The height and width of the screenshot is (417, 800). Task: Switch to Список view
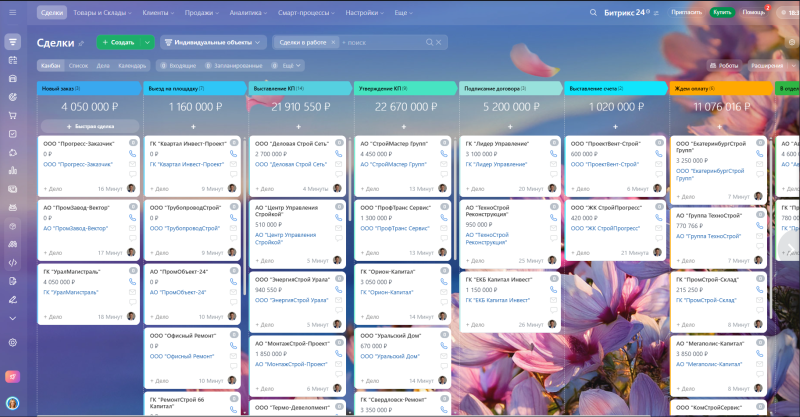point(78,65)
